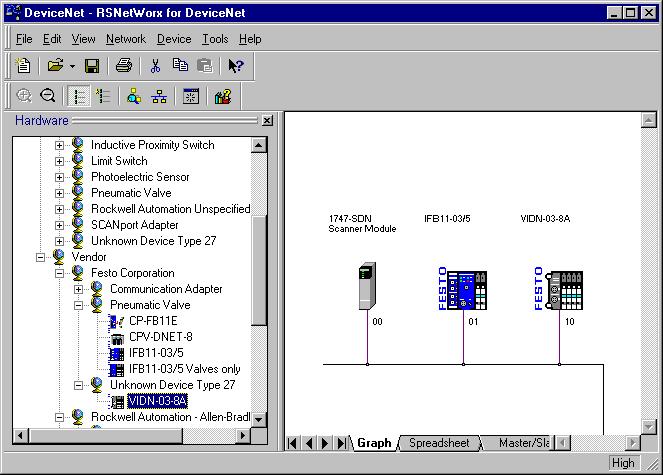Click the Print toolbar icon
Viewport: 663px width, 475px height.
[124, 66]
